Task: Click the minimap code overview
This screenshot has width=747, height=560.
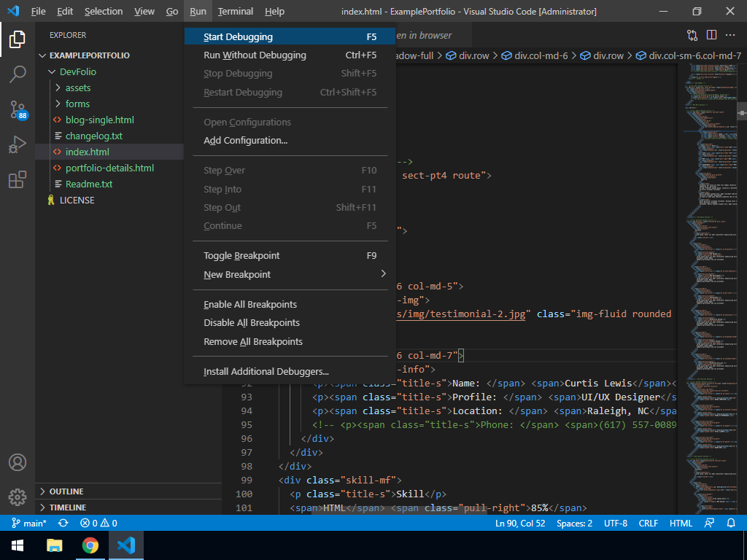Action: (x=708, y=292)
